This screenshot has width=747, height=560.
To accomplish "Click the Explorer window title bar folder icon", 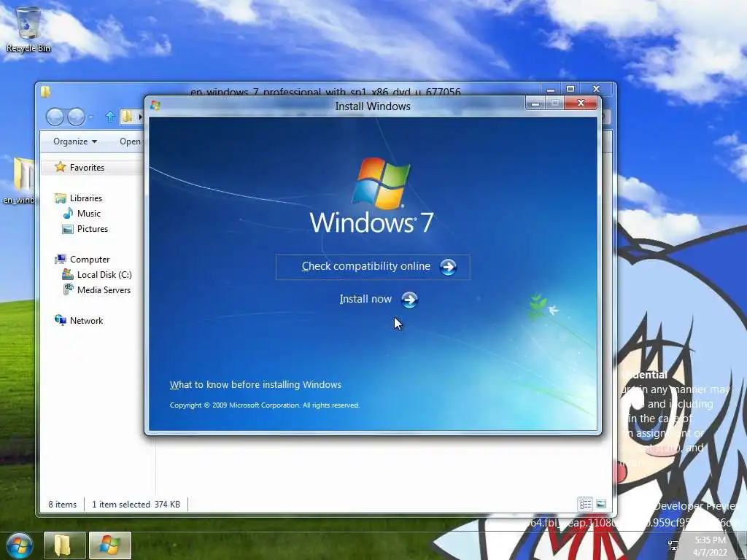I will 46,91.
